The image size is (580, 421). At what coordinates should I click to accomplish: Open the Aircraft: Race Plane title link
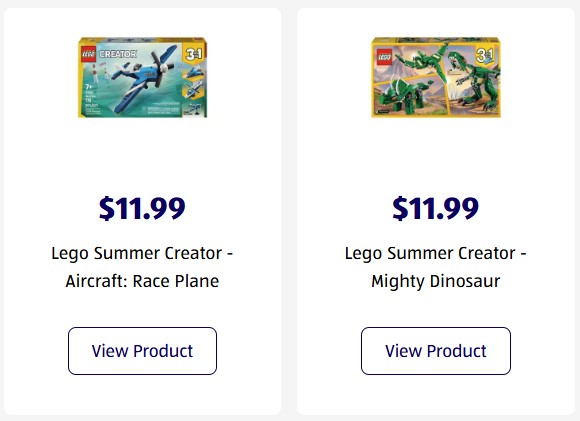tap(142, 267)
